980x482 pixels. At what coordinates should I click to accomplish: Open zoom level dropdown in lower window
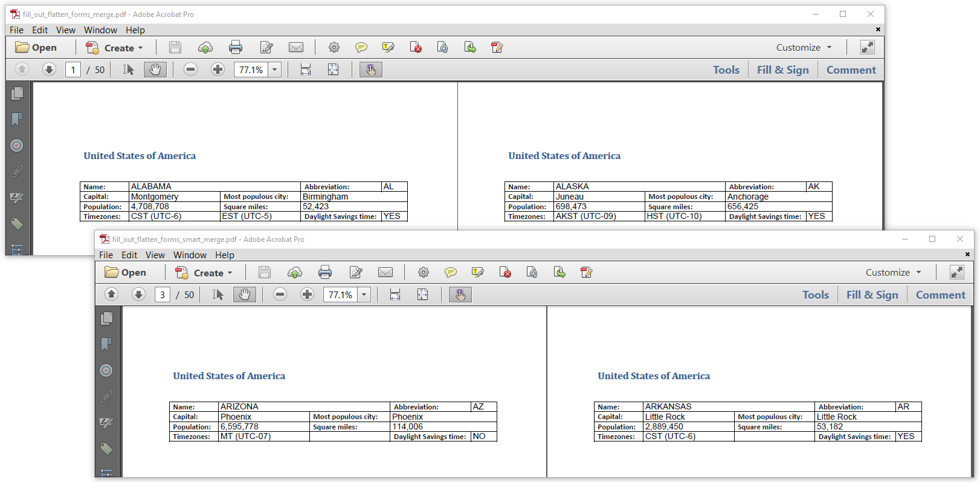click(364, 295)
